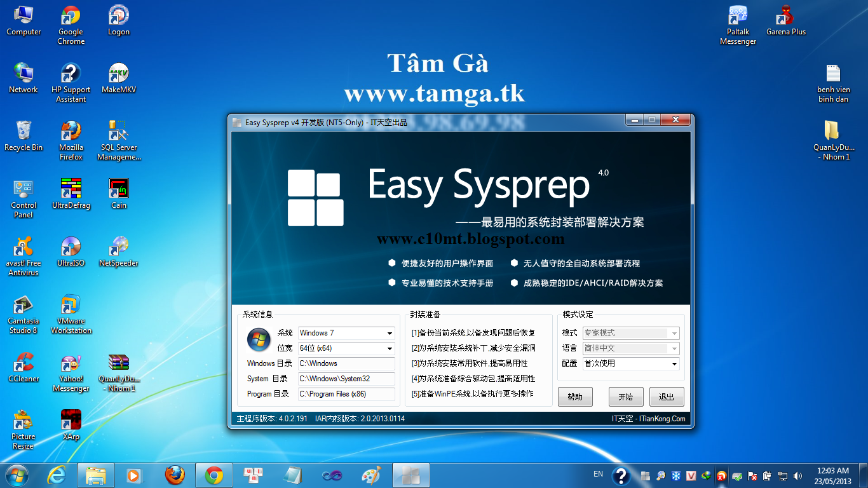This screenshot has width=868, height=488.
Task: Click the 开始 start button
Action: 626,397
